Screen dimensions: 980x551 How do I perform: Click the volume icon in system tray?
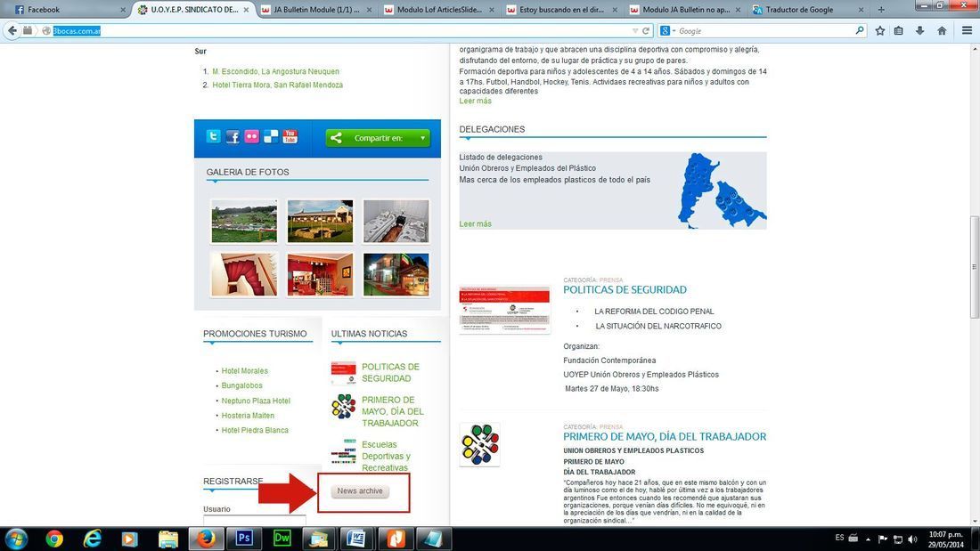click(912, 539)
